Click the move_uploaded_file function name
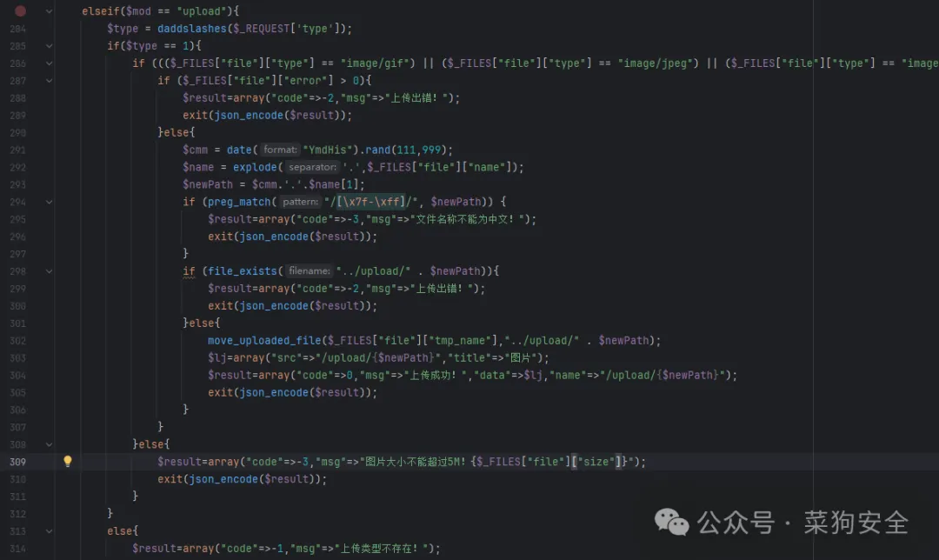Image resolution: width=939 pixels, height=560 pixels. [x=264, y=340]
